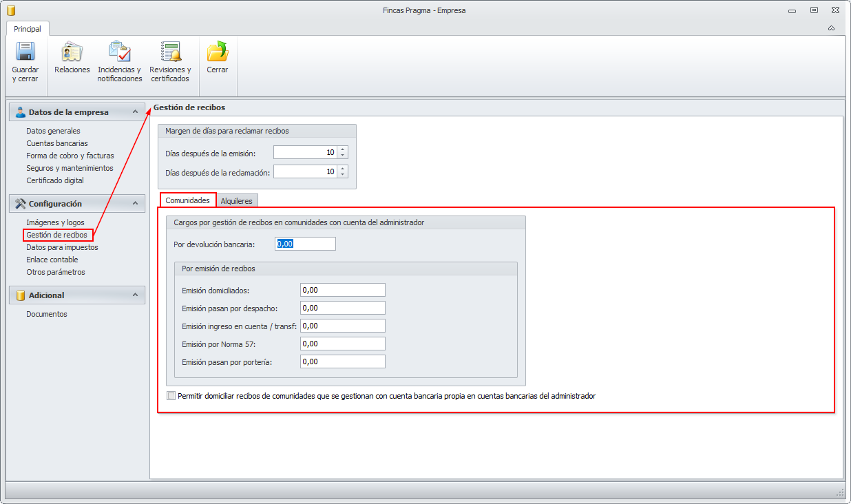The height and width of the screenshot is (504, 851).
Task: Click the Cerrar folder icon
Action: pos(218,52)
